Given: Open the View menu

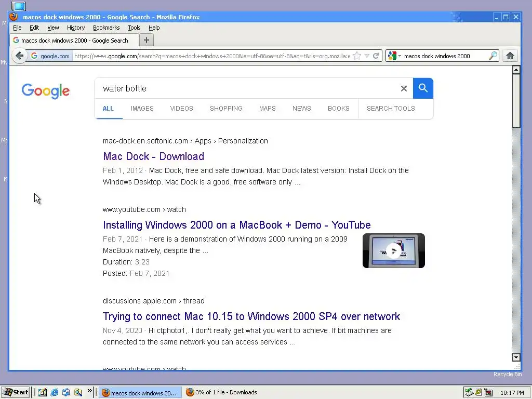Looking at the screenshot, I should point(53,28).
